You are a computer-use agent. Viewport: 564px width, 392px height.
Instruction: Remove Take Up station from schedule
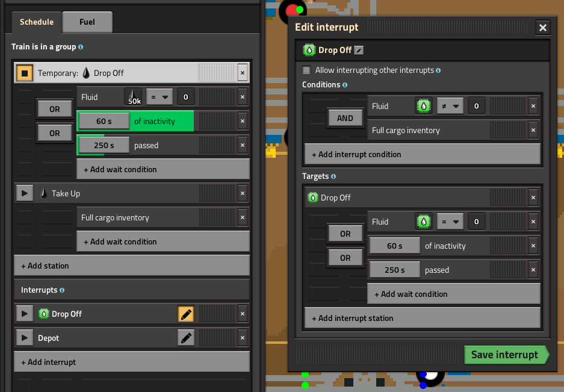tap(243, 193)
